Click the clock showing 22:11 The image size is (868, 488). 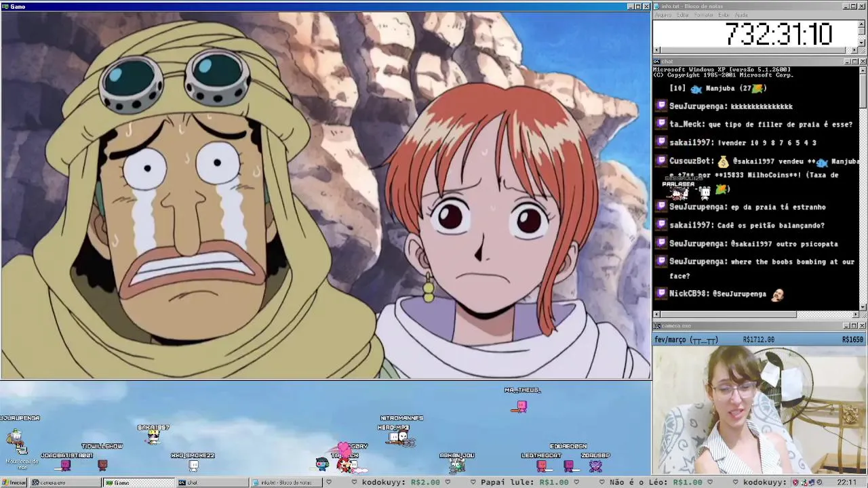[x=846, y=483]
